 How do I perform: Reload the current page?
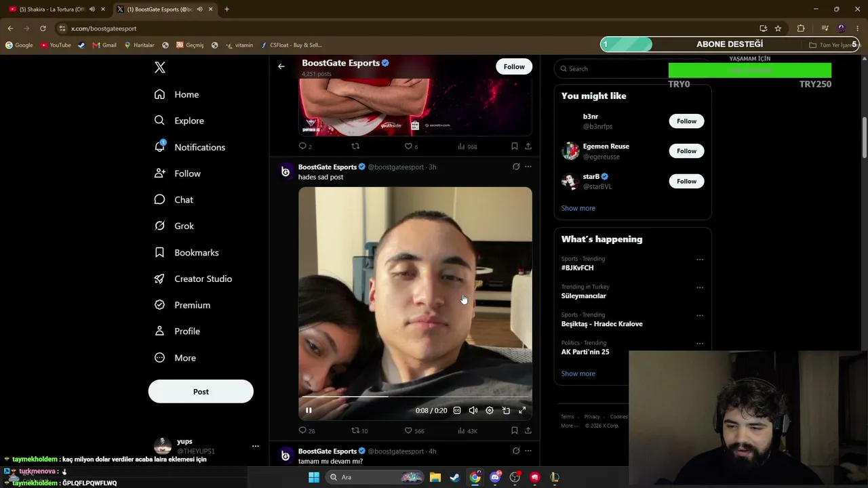43,28
